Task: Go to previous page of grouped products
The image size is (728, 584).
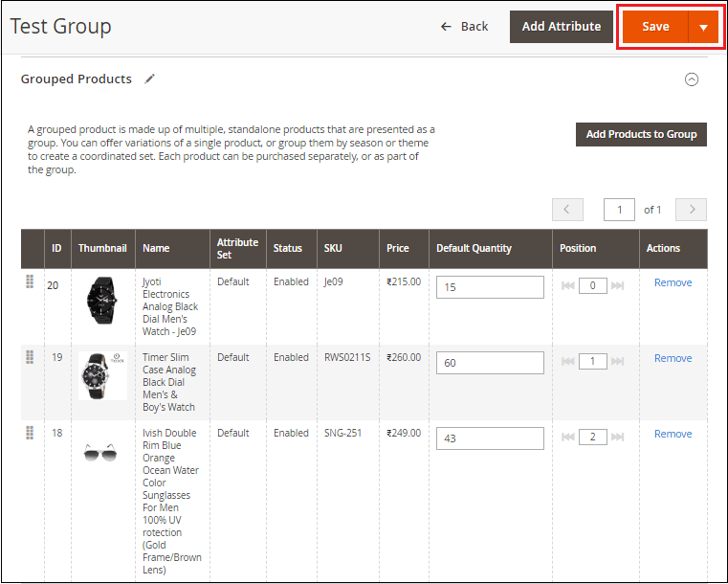Action: (x=567, y=210)
